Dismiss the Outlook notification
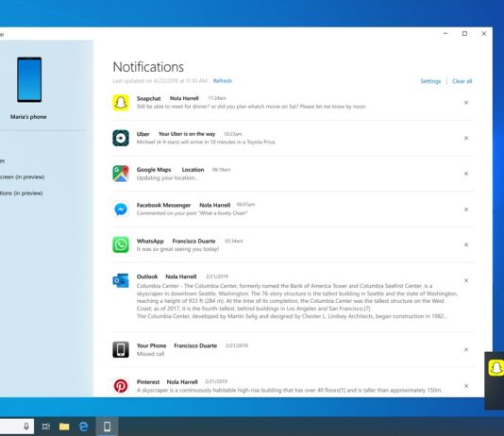Screen dimensions: 504x436 (466, 280)
